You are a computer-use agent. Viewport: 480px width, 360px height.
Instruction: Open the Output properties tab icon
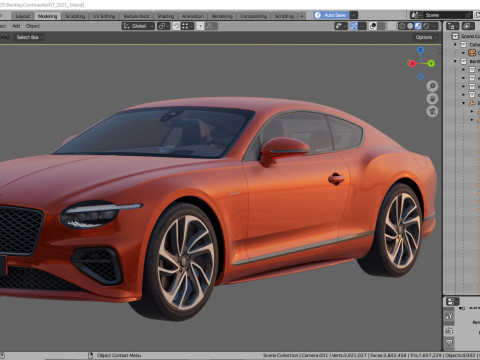[x=449, y=343]
